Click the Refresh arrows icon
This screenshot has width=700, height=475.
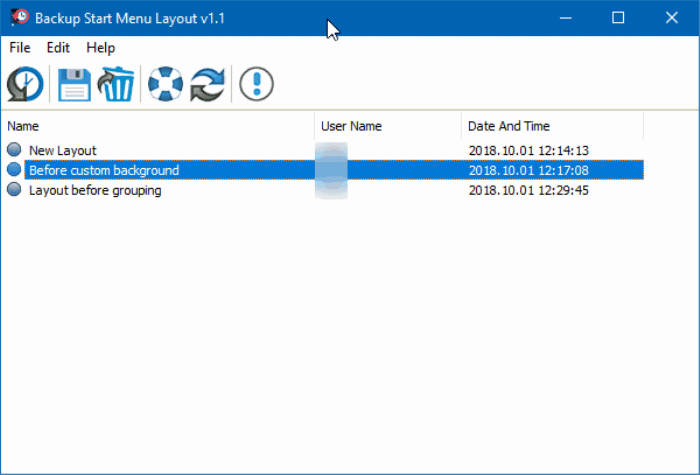[208, 84]
